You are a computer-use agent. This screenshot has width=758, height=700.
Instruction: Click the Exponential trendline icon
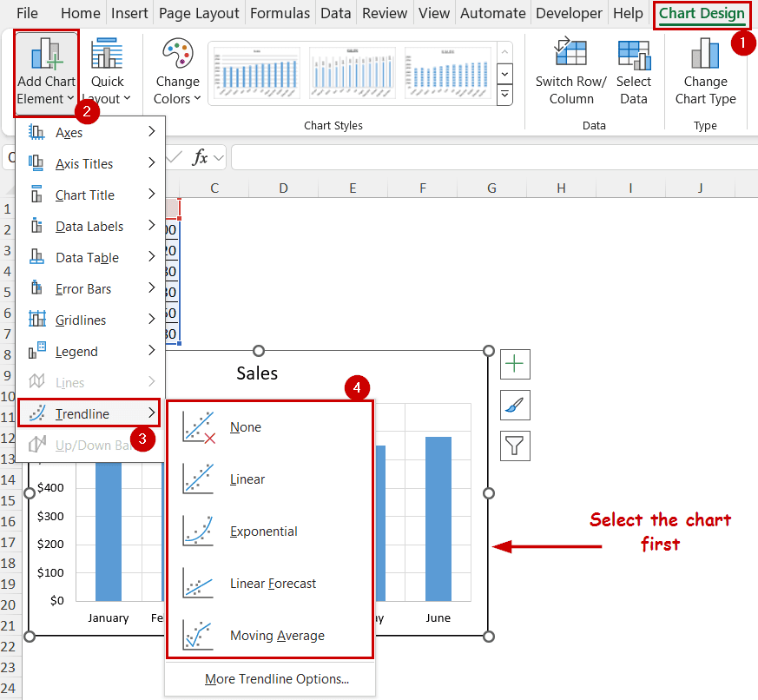pyautogui.click(x=198, y=531)
